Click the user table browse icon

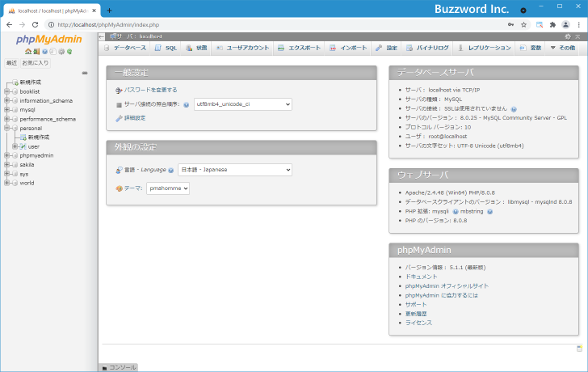[23, 146]
